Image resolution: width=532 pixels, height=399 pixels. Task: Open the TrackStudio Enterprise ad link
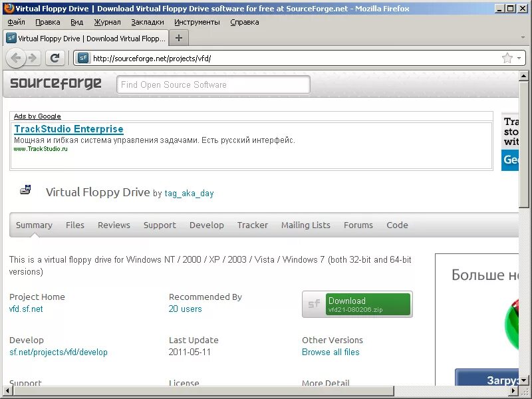tap(68, 129)
